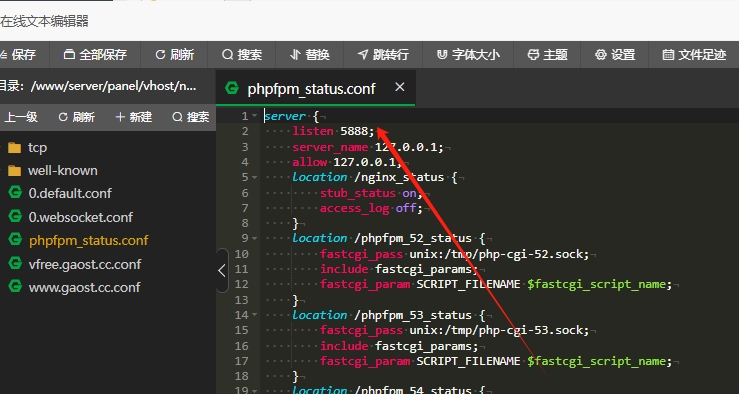Click line number 2 in gutter
Image resolution: width=739 pixels, height=394 pixels.
[x=244, y=131]
